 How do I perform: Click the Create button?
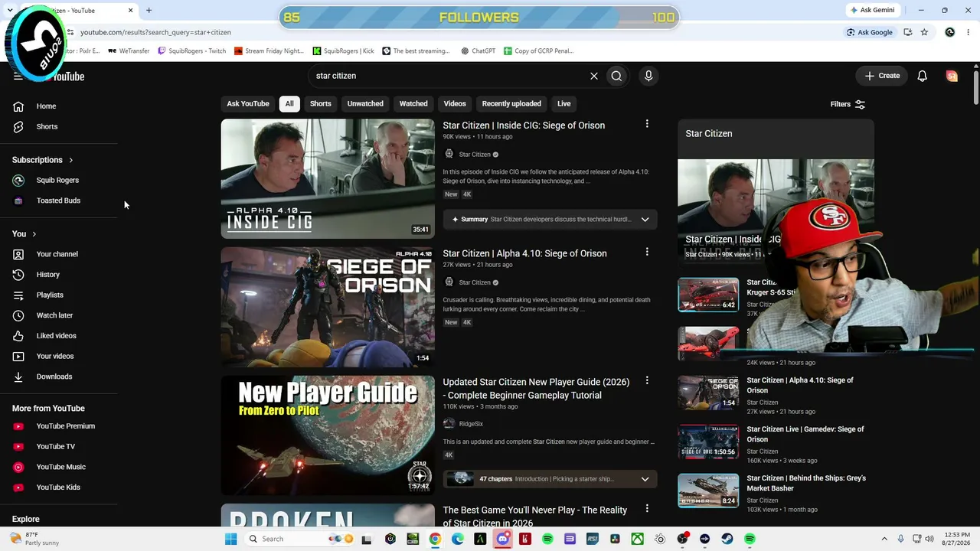882,76
